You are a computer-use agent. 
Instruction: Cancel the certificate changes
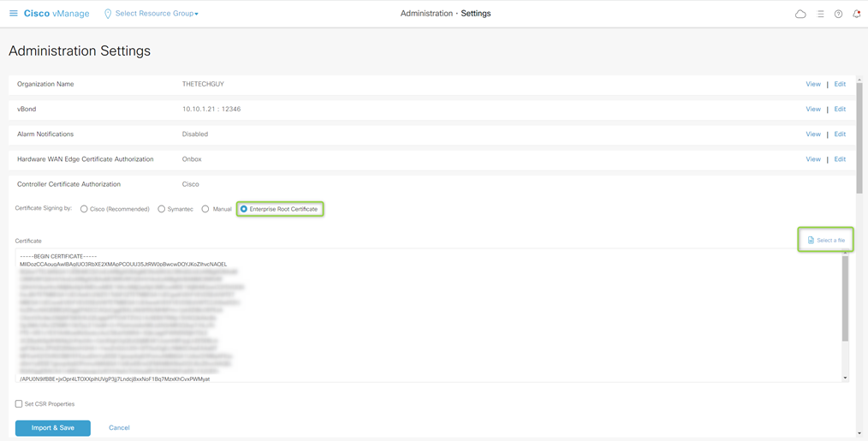(119, 427)
